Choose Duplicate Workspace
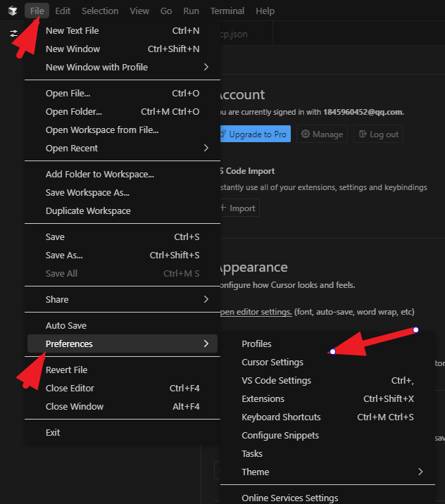445x504 pixels. click(123, 211)
